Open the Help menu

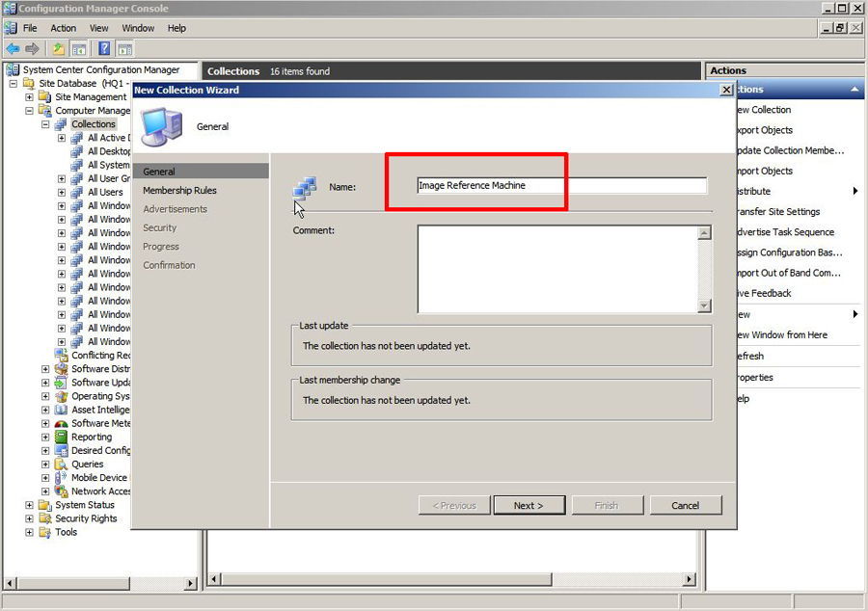coord(176,28)
